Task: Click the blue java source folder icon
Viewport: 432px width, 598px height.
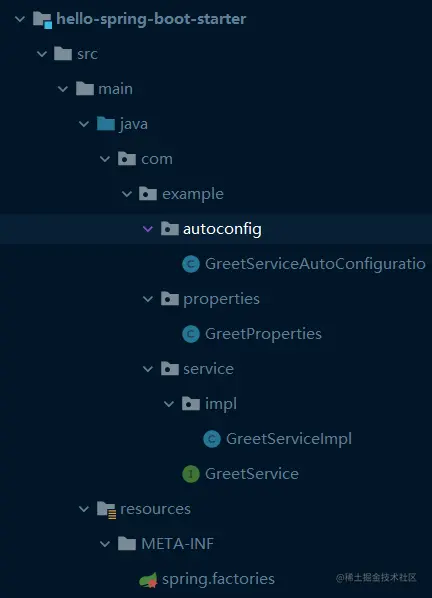Action: [x=106, y=124]
